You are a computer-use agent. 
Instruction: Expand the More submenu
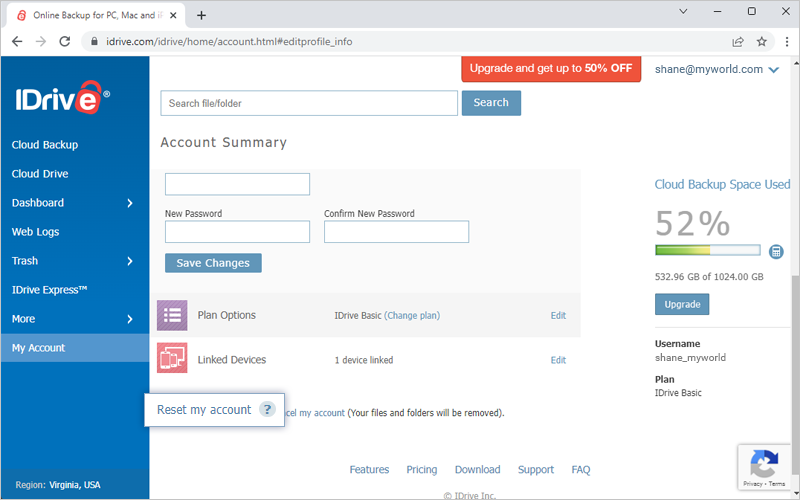tap(130, 319)
